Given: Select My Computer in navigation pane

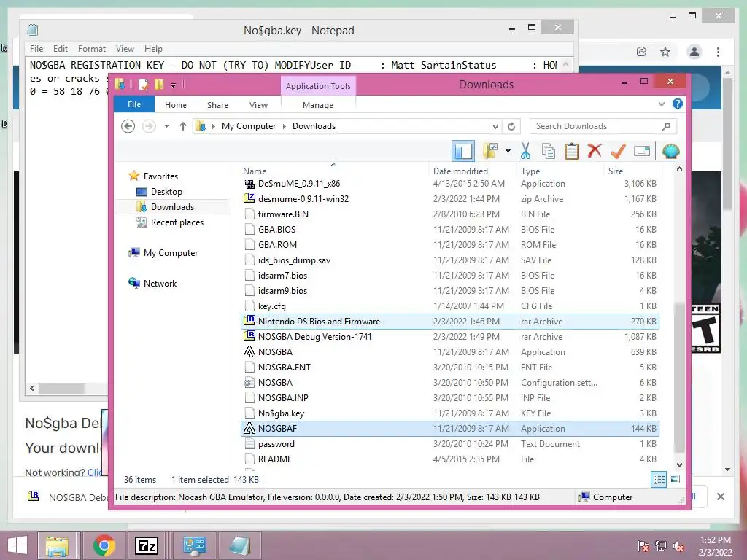Looking at the screenshot, I should [x=170, y=253].
